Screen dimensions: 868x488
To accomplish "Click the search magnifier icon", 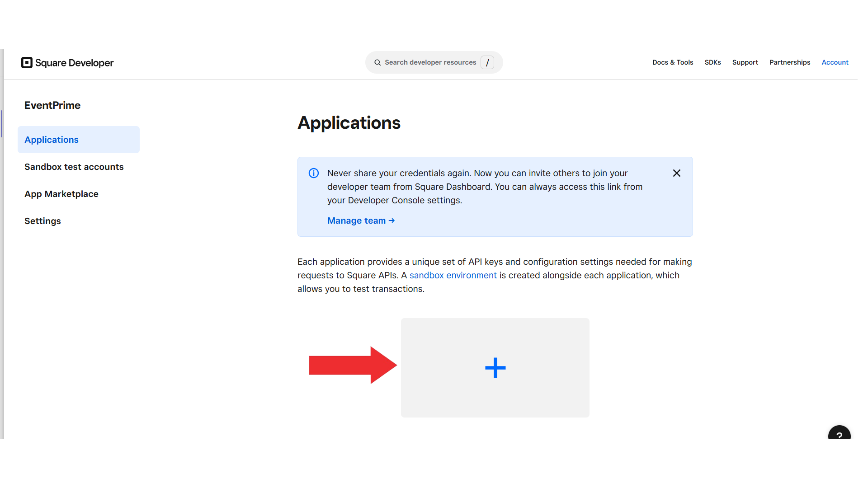I will [377, 62].
